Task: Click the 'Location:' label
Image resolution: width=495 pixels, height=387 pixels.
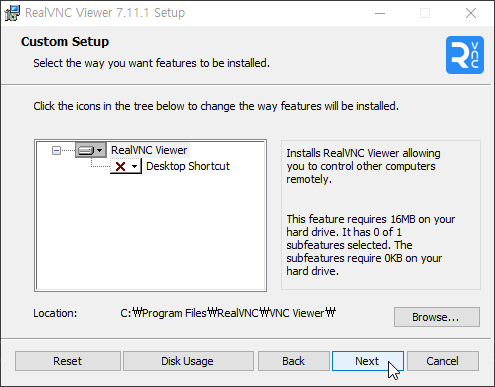Action: click(x=55, y=313)
